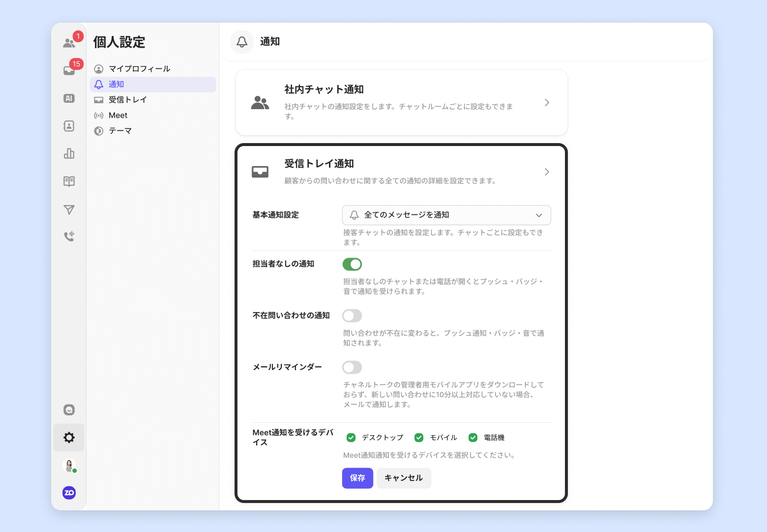Image resolution: width=767 pixels, height=532 pixels.
Task: Select マイプロフィール in settings menu
Action: pos(153,69)
